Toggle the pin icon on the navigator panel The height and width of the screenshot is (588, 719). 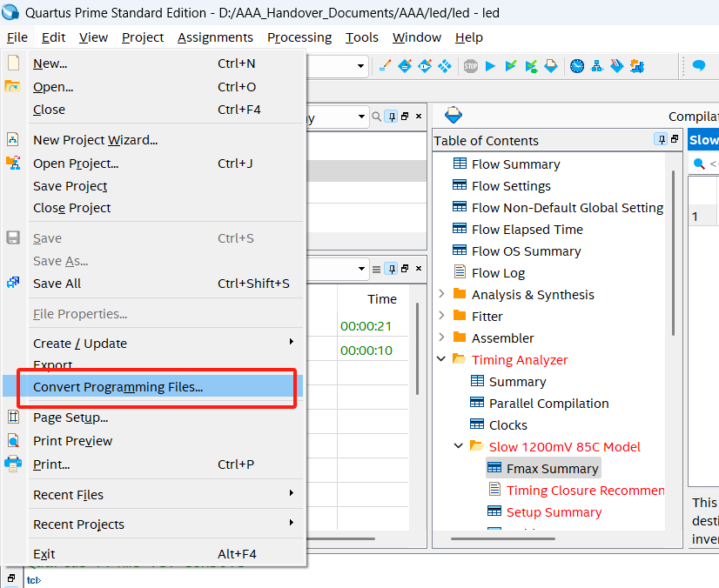391,117
